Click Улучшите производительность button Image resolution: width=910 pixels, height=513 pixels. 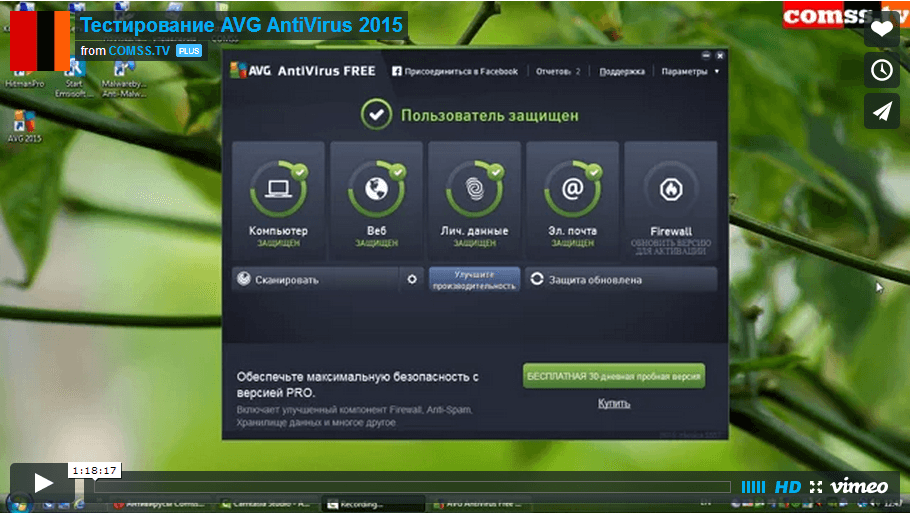click(474, 279)
